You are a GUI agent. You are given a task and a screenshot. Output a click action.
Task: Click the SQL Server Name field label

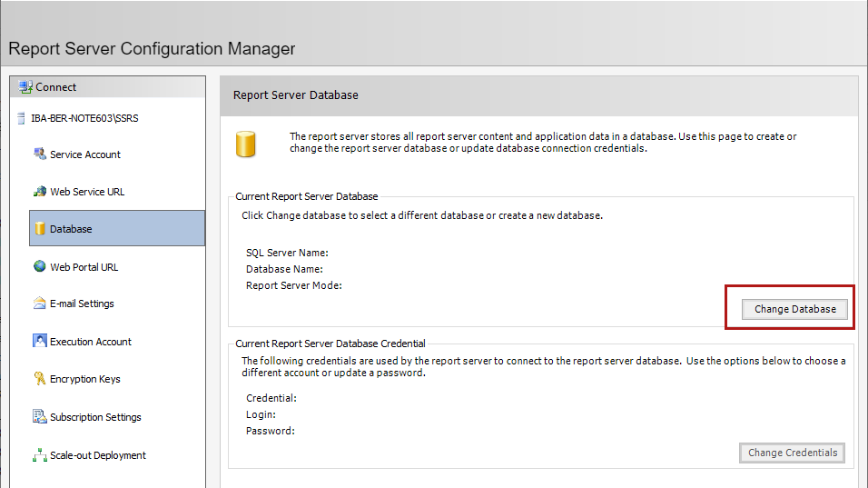click(x=287, y=253)
